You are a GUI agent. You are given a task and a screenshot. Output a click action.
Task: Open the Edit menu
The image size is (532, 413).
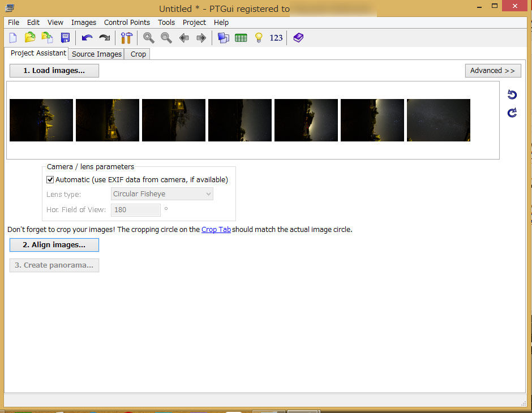click(33, 23)
